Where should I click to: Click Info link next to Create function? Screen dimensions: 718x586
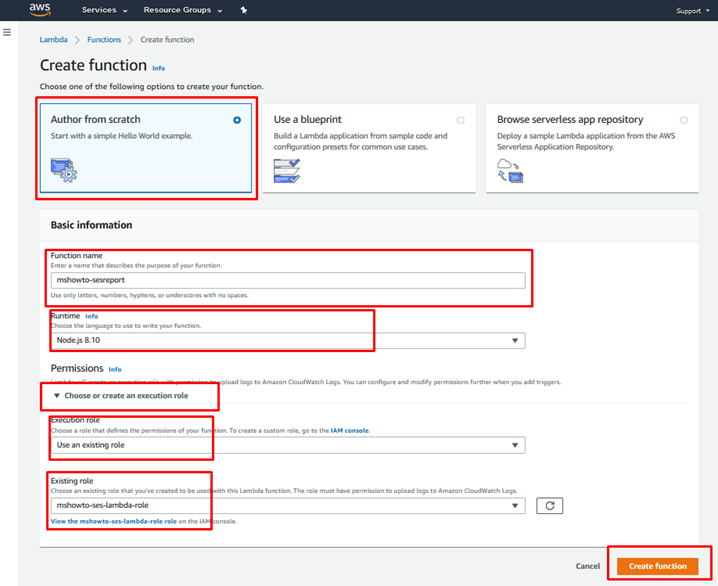[158, 68]
